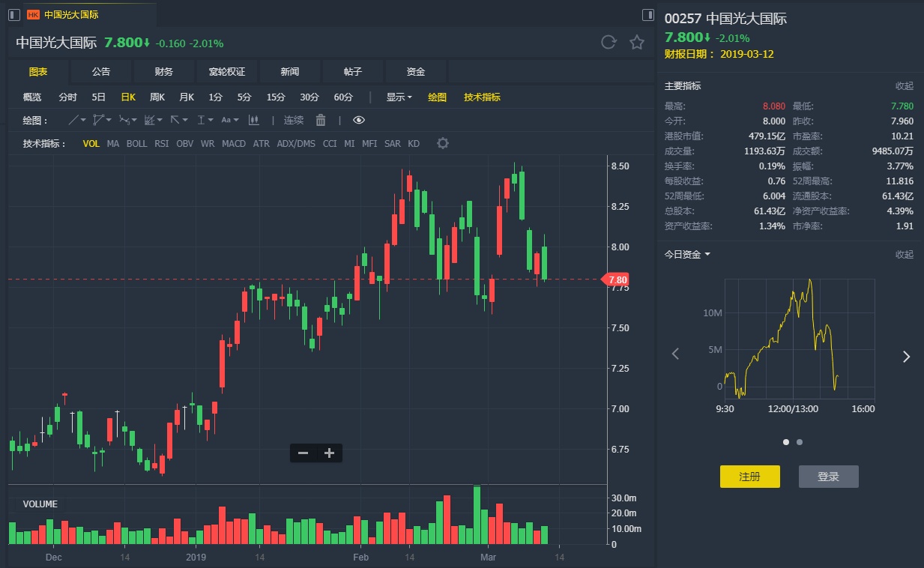
Task: Toggle the MACD technical indicator
Action: click(x=234, y=143)
